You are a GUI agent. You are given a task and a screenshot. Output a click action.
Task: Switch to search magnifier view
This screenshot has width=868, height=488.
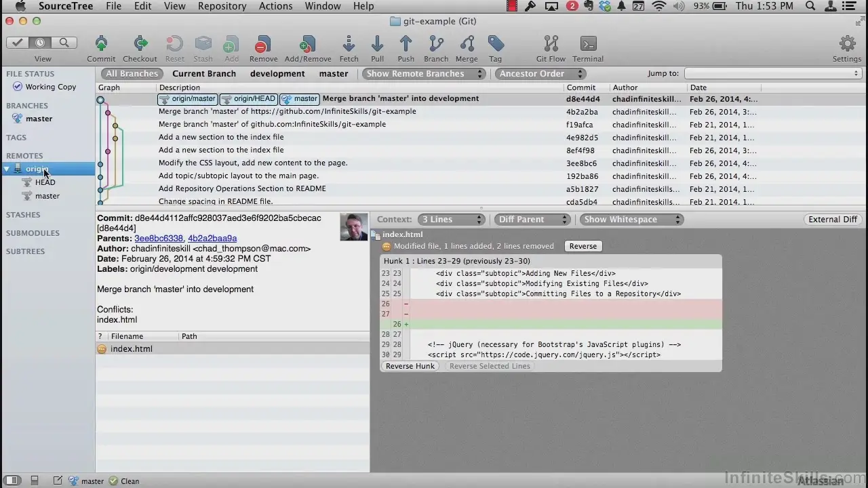click(x=64, y=43)
